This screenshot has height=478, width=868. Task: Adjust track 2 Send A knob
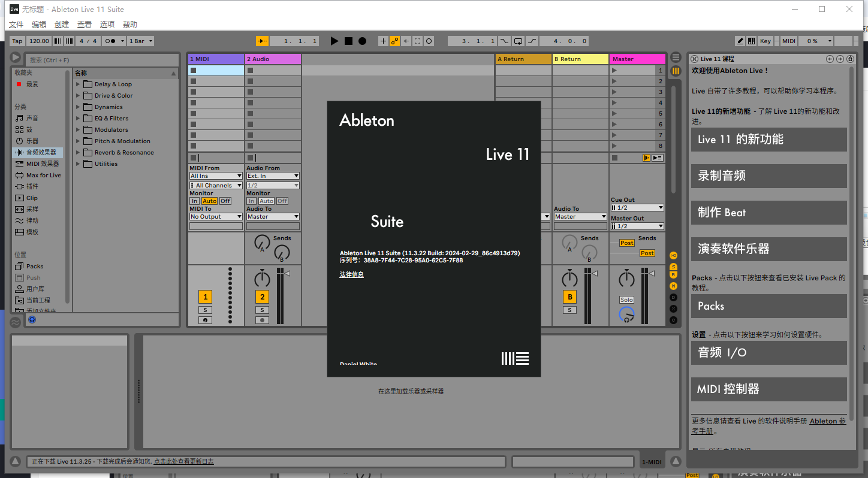tap(262, 243)
